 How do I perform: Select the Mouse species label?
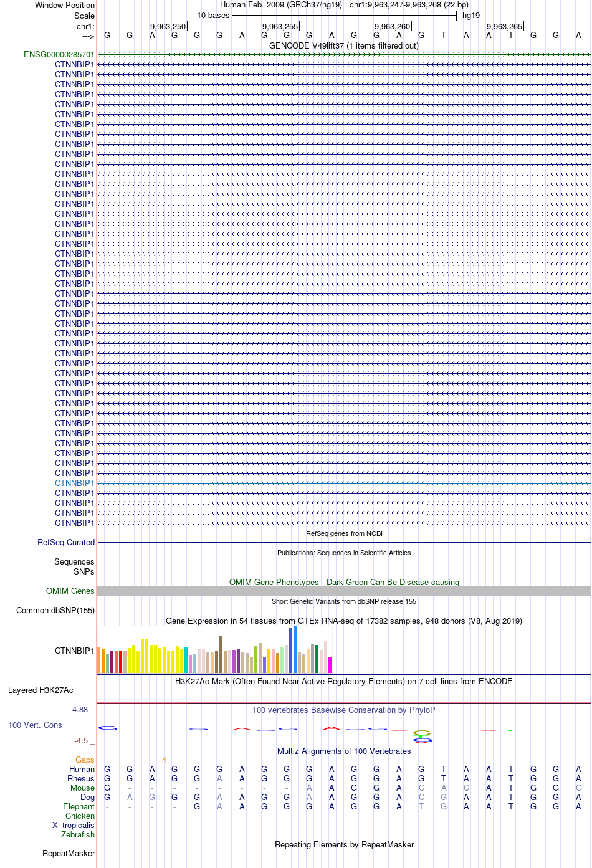pyautogui.click(x=82, y=788)
